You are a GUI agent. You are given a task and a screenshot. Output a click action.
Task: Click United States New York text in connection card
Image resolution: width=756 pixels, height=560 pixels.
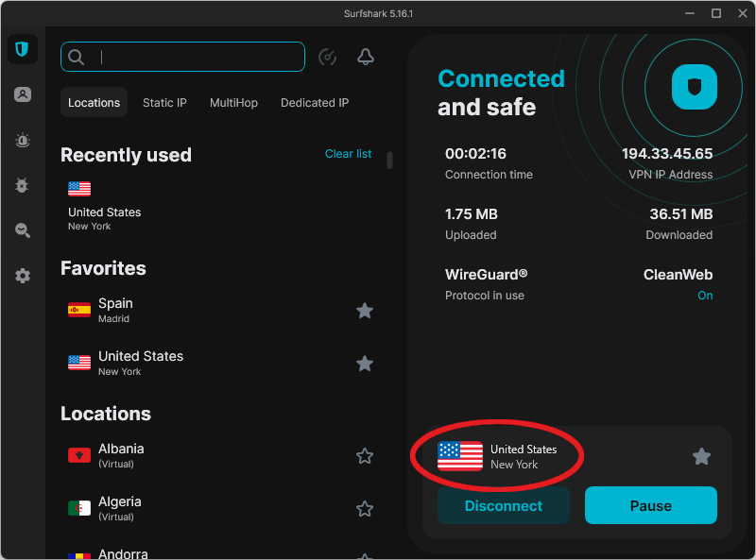524,457
